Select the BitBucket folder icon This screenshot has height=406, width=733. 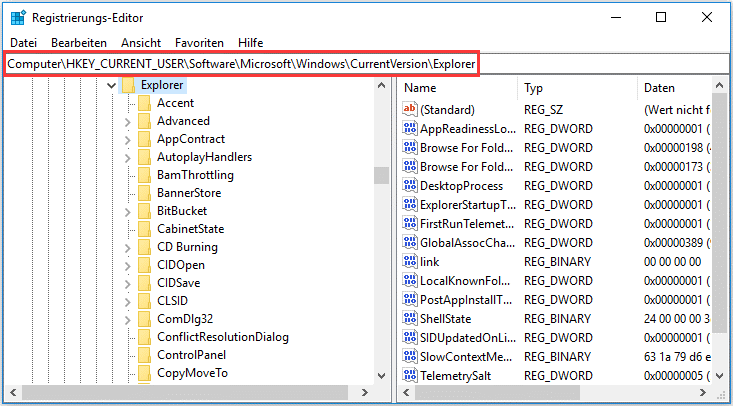144,211
